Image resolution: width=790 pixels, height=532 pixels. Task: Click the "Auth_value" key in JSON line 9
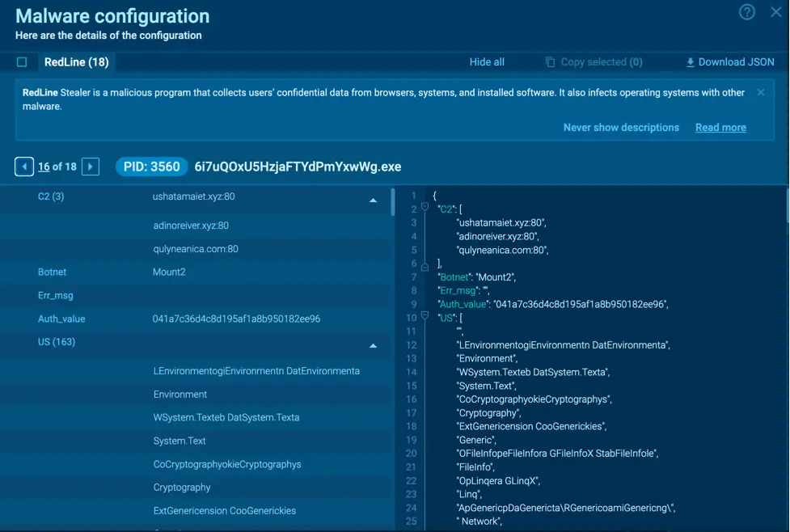(x=463, y=304)
